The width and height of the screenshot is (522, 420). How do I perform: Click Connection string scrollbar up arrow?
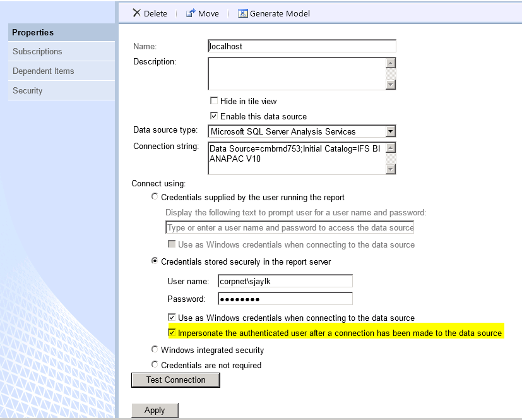(391, 148)
